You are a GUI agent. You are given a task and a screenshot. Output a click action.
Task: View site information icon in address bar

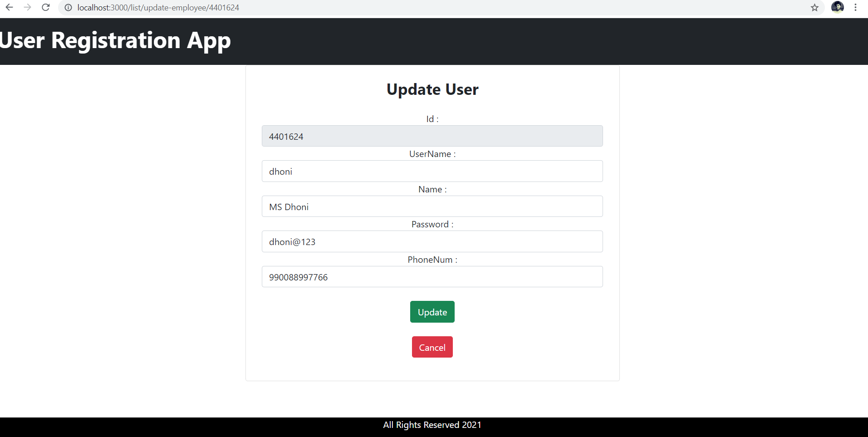pyautogui.click(x=68, y=8)
